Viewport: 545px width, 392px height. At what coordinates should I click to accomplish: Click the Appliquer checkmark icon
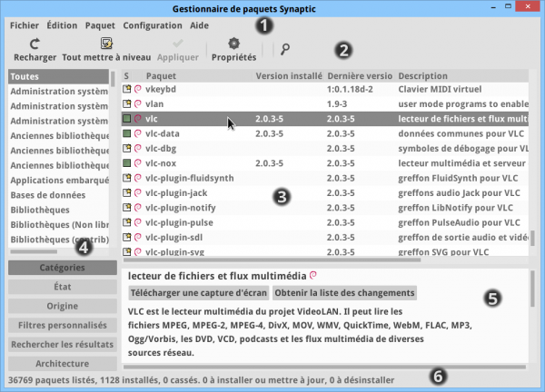[178, 44]
